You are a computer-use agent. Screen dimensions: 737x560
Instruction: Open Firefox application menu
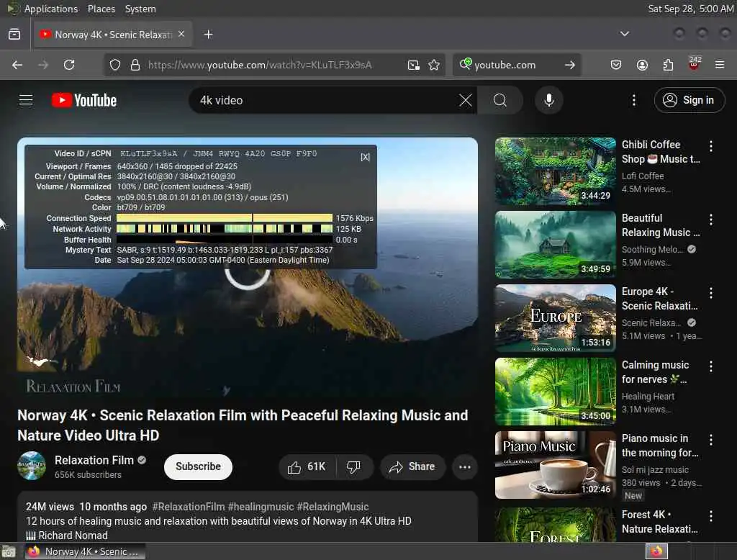[720, 65]
